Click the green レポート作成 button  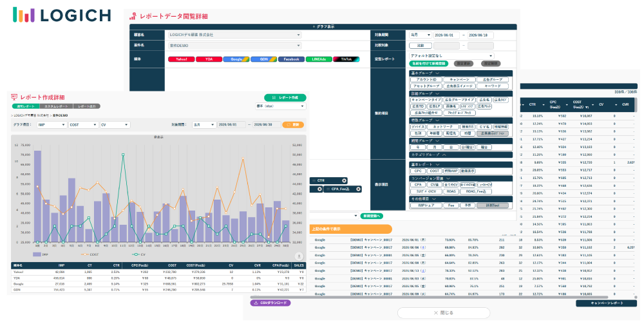(285, 98)
